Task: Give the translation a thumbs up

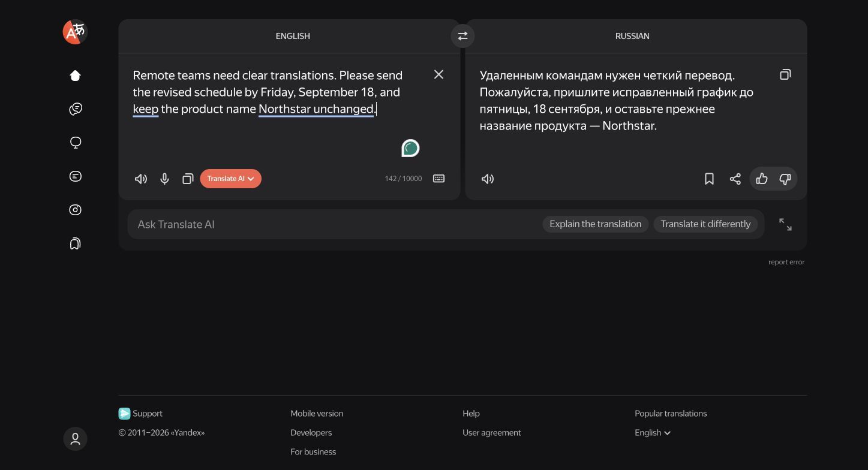Action: pyautogui.click(x=762, y=179)
